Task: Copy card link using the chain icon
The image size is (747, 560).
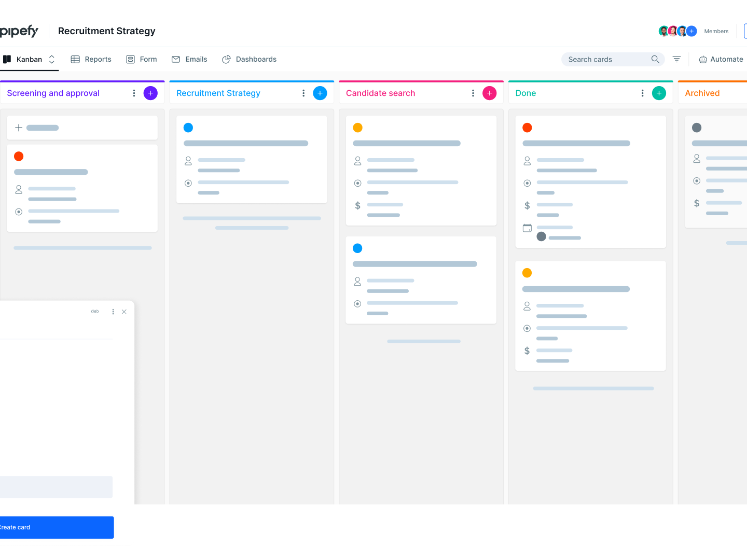Action: 95,312
